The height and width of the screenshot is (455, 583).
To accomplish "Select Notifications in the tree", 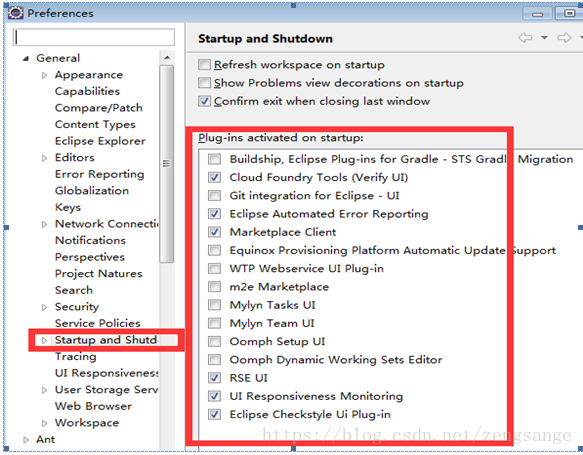I will point(90,241).
